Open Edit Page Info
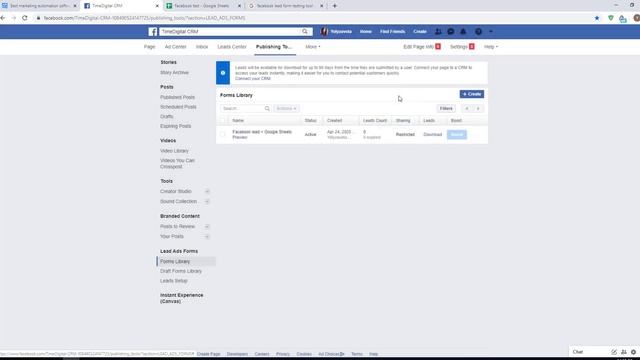Image resolution: width=640 pixels, height=360 pixels. click(418, 47)
